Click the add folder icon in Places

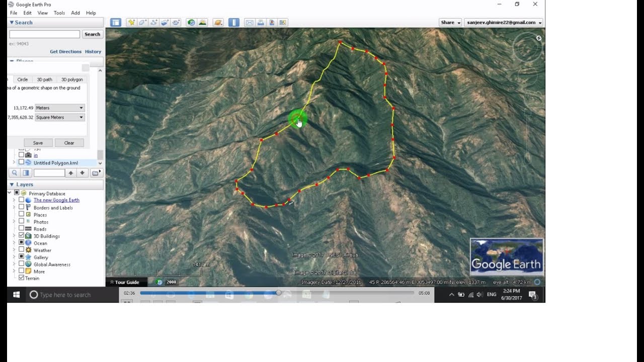tap(96, 173)
